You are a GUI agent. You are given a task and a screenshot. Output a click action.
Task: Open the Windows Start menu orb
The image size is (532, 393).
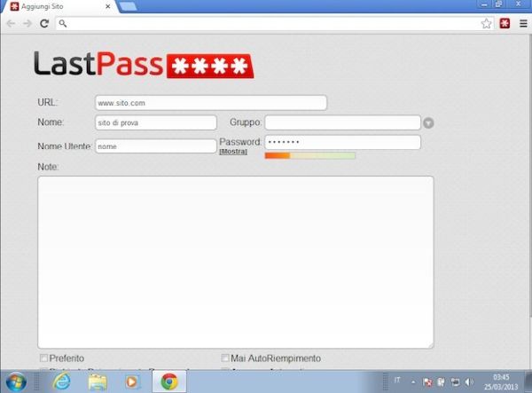[x=16, y=381]
